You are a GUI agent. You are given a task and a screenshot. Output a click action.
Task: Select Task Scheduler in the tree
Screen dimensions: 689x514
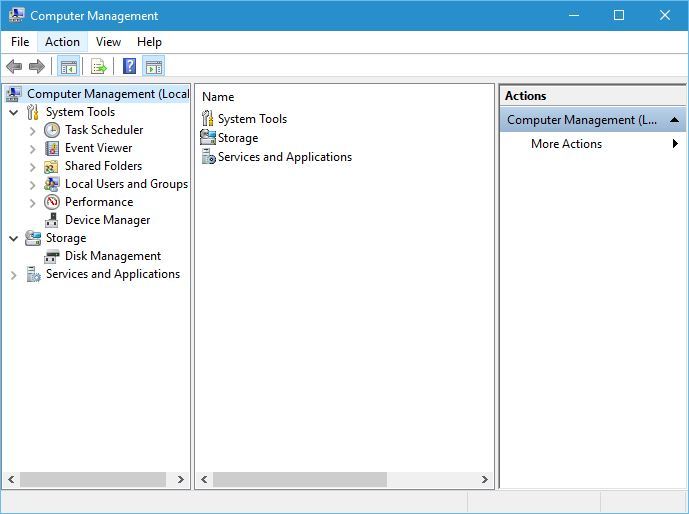point(104,130)
